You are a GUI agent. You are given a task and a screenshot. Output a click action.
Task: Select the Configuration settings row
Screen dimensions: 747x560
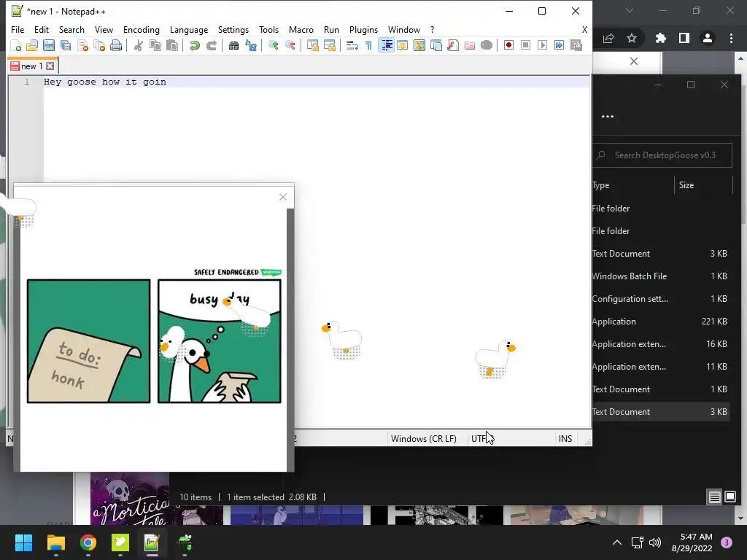tap(662, 298)
